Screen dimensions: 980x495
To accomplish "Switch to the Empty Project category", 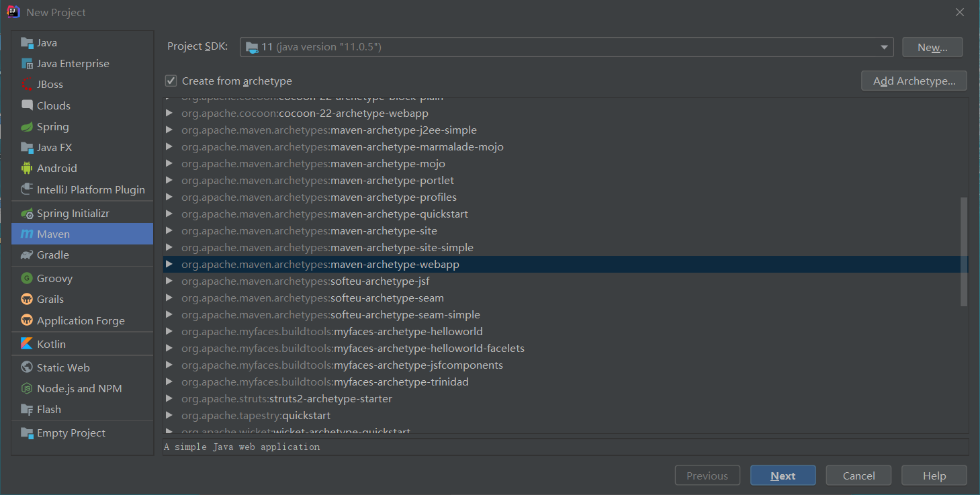I will 71,433.
